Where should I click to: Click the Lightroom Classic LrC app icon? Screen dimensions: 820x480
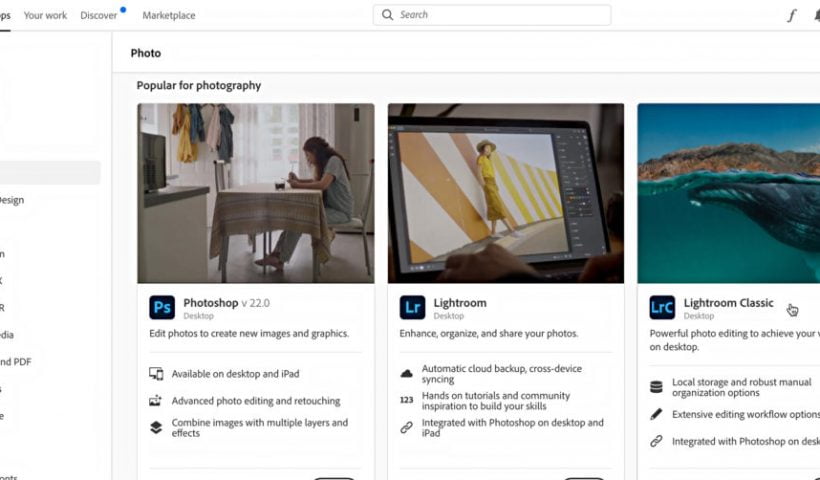(662, 307)
